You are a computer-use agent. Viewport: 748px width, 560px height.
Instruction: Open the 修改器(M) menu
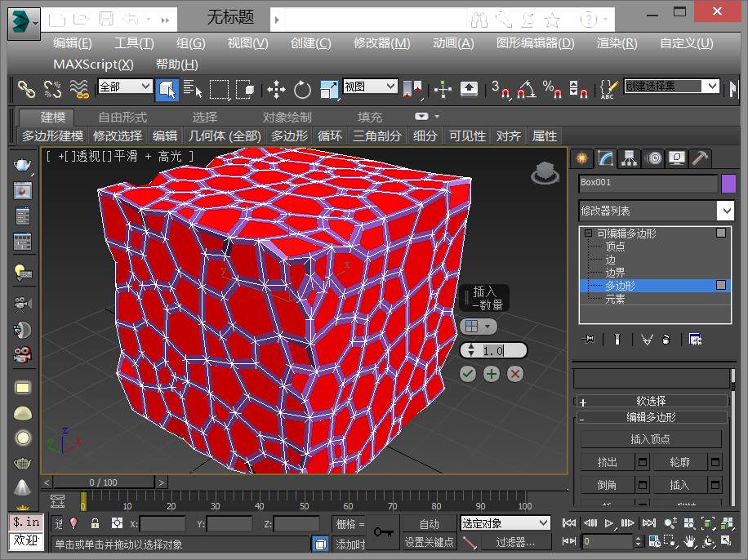click(x=381, y=43)
